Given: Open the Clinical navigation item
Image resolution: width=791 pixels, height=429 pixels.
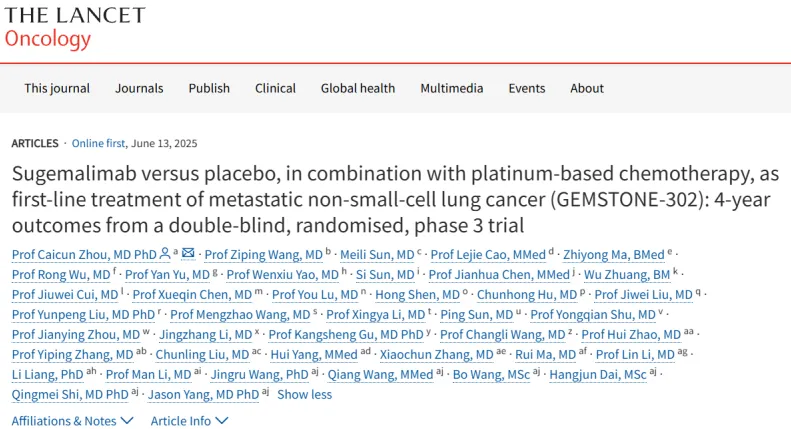Looking at the screenshot, I should (x=275, y=88).
